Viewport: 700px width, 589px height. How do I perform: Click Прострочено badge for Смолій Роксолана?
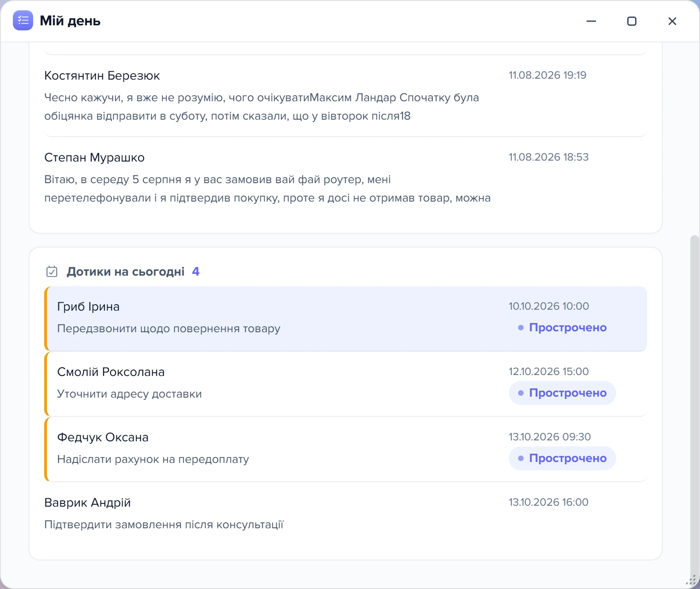click(x=562, y=393)
